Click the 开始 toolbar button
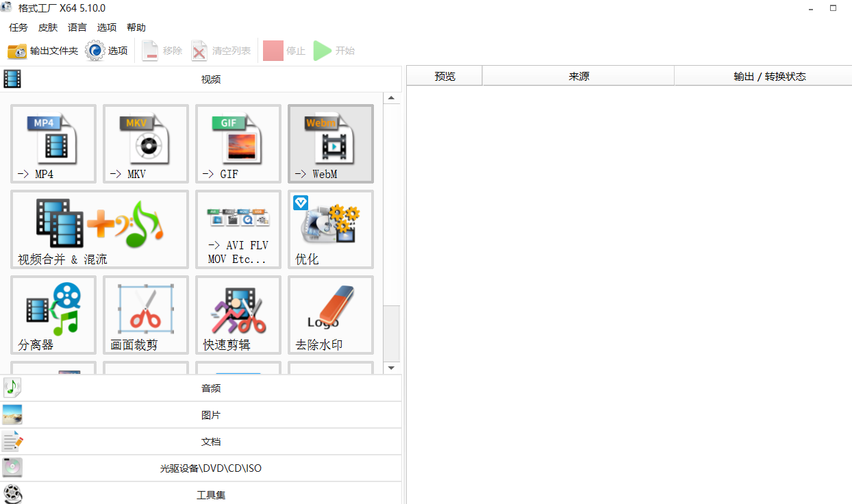The image size is (852, 504). (334, 51)
